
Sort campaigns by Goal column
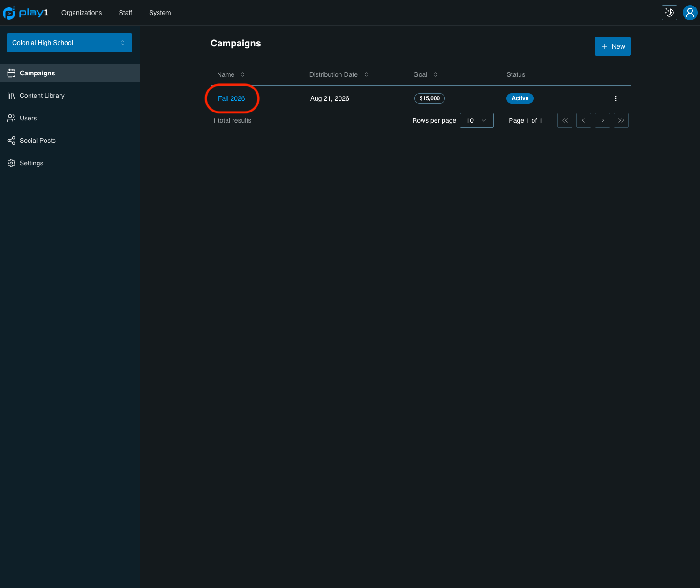(425, 74)
